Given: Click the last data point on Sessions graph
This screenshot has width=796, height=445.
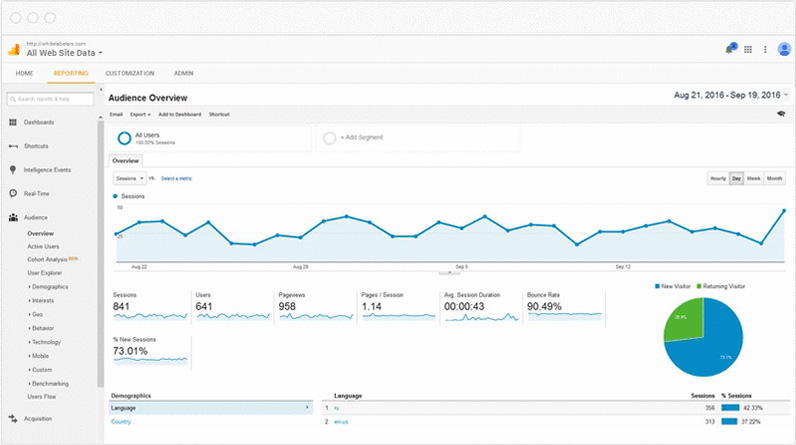Looking at the screenshot, I should click(784, 211).
